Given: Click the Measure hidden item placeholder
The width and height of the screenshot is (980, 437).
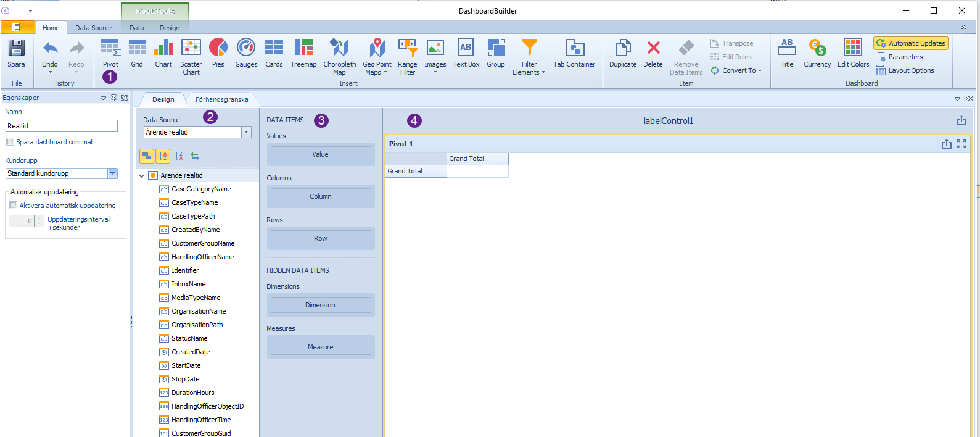Looking at the screenshot, I should [x=321, y=347].
